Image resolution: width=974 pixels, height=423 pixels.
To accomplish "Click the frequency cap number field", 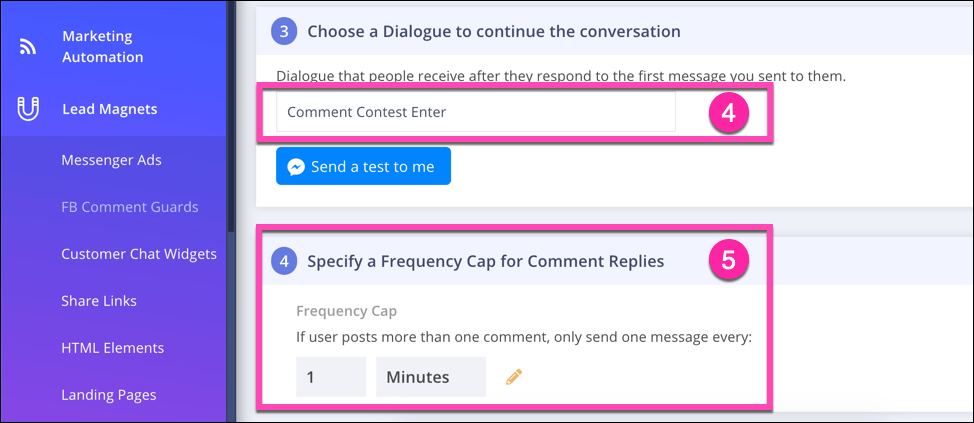I will 331,376.
